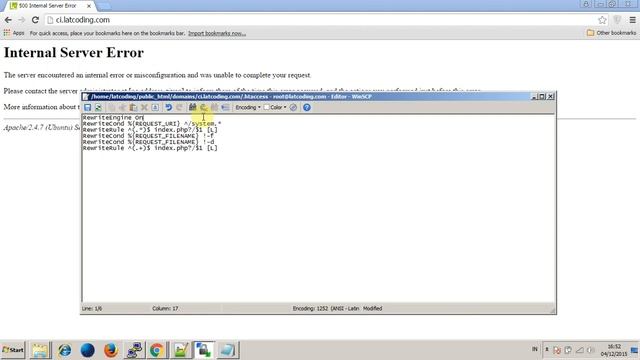Open the editor Help icon
Image resolution: width=640 pixels, height=360 pixels.
point(307,107)
